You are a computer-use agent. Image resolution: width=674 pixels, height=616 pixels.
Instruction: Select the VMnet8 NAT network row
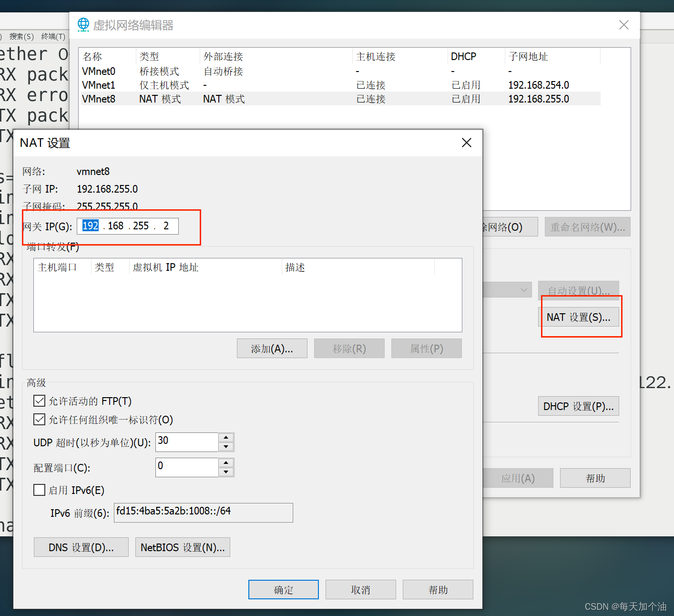[x=238, y=99]
